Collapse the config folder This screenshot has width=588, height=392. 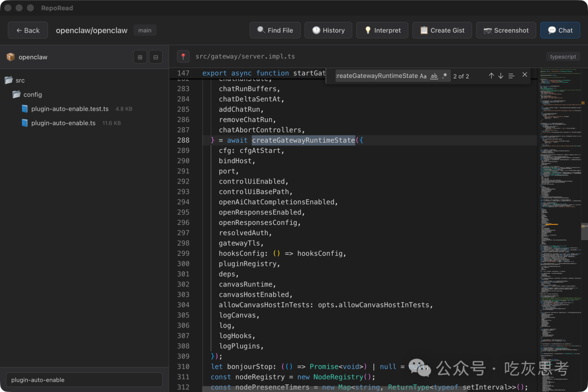pyautogui.click(x=27, y=95)
